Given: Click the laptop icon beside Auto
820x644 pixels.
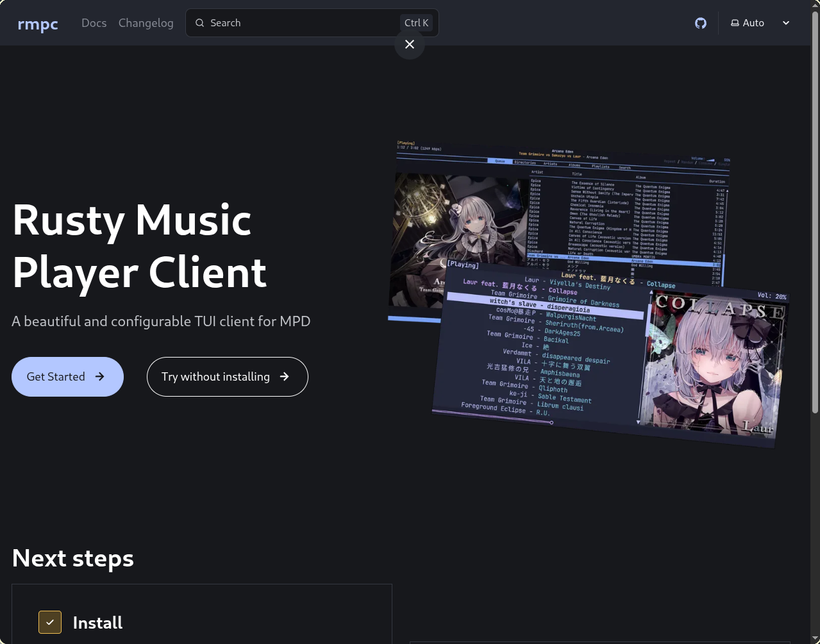Looking at the screenshot, I should pos(735,23).
